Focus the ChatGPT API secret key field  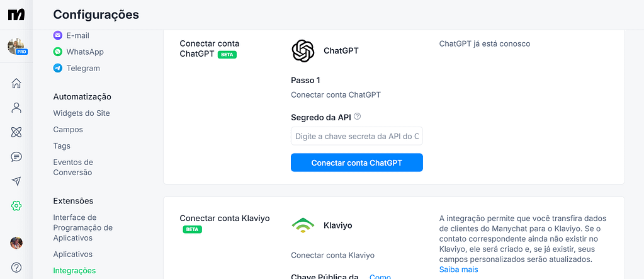[356, 136]
